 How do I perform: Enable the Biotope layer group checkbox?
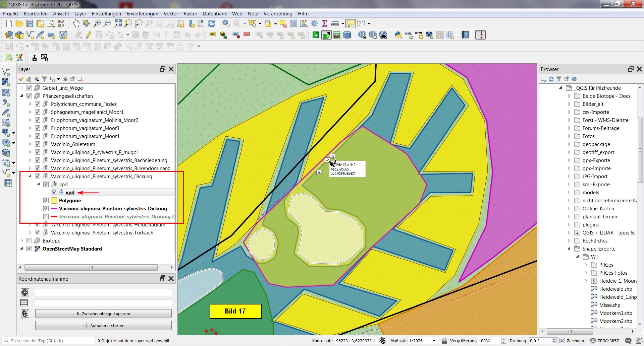[29, 241]
